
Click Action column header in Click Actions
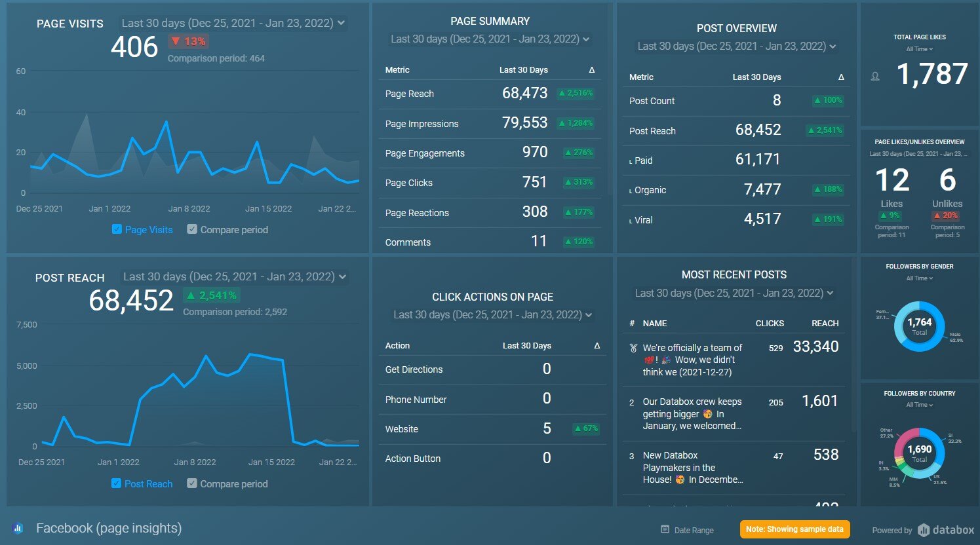(x=397, y=346)
